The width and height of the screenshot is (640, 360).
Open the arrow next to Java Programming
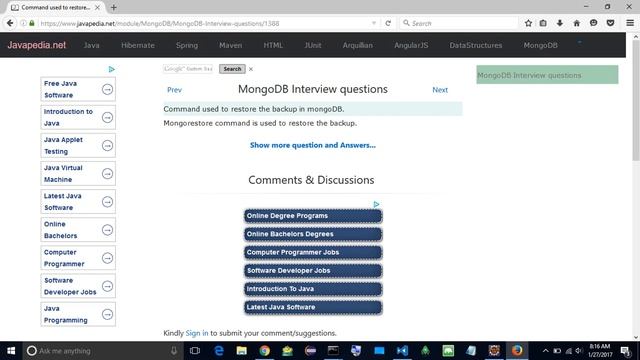pos(107,314)
